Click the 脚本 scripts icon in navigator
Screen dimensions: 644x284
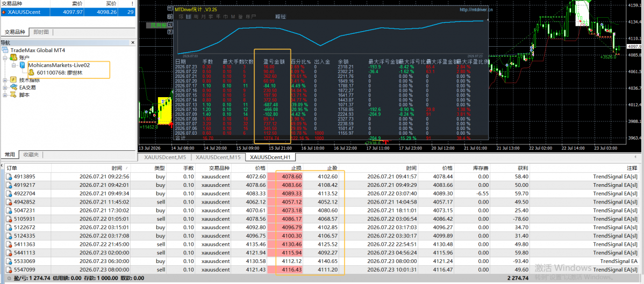coord(13,95)
